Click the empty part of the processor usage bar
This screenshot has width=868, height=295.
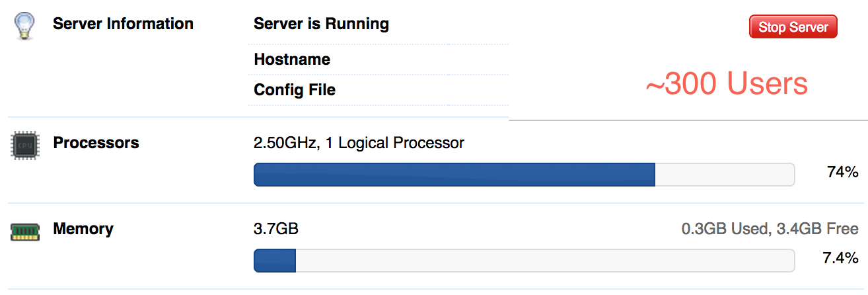725,175
